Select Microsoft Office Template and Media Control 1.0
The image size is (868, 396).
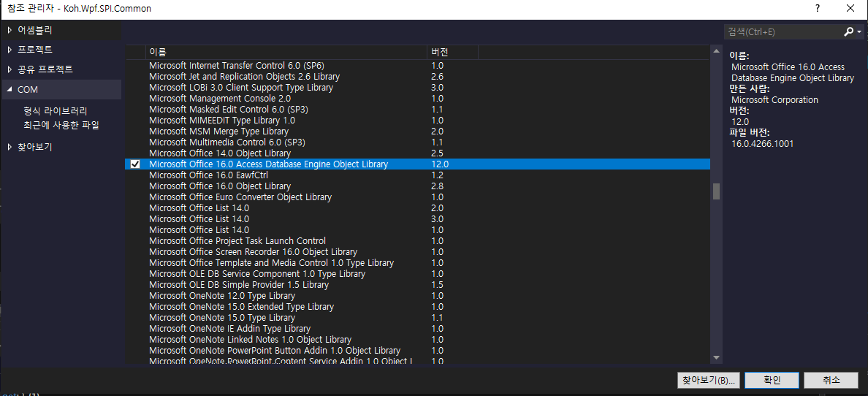(x=418, y=262)
